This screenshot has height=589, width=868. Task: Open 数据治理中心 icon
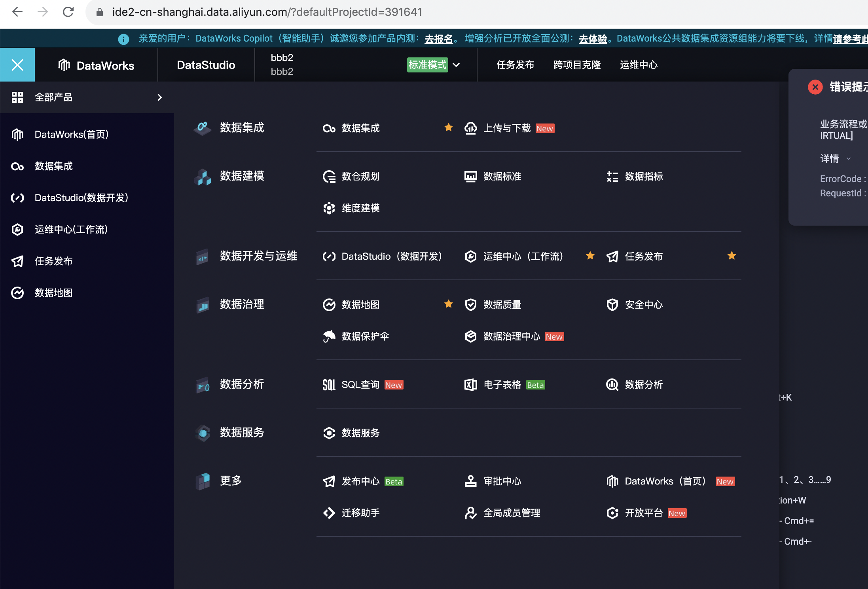[x=470, y=336]
